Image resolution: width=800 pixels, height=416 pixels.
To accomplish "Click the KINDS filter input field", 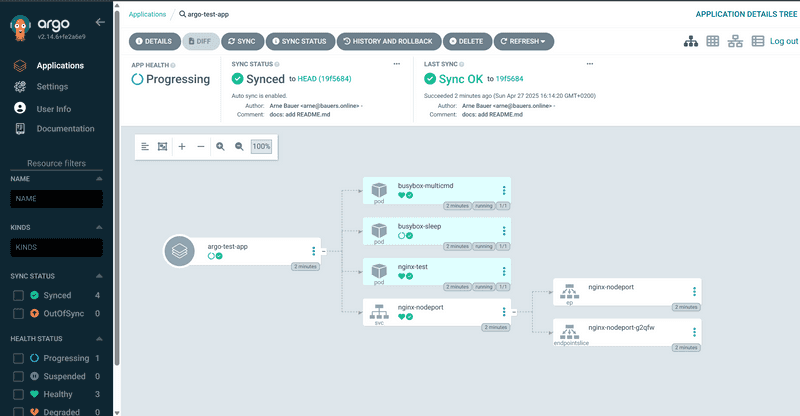I will tap(56, 247).
